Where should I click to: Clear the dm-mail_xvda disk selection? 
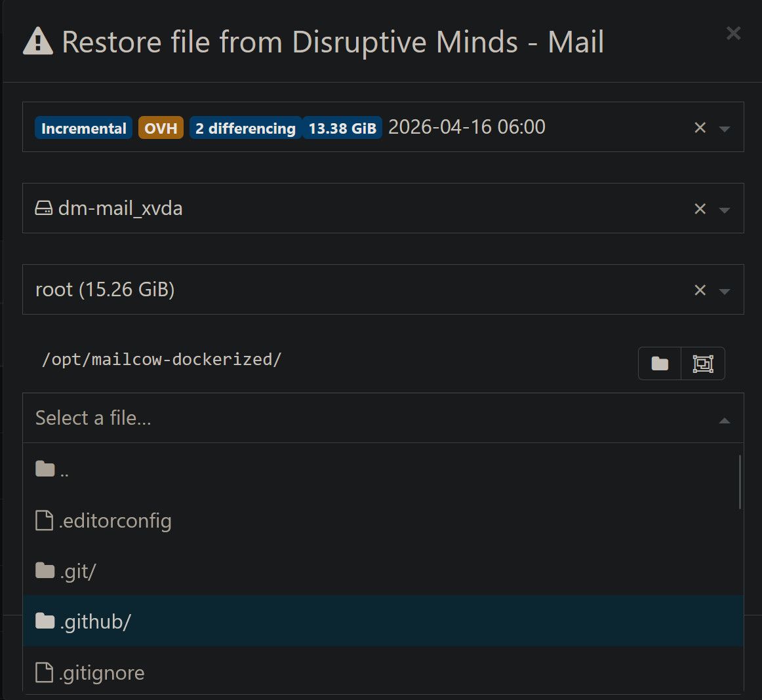[x=700, y=209]
